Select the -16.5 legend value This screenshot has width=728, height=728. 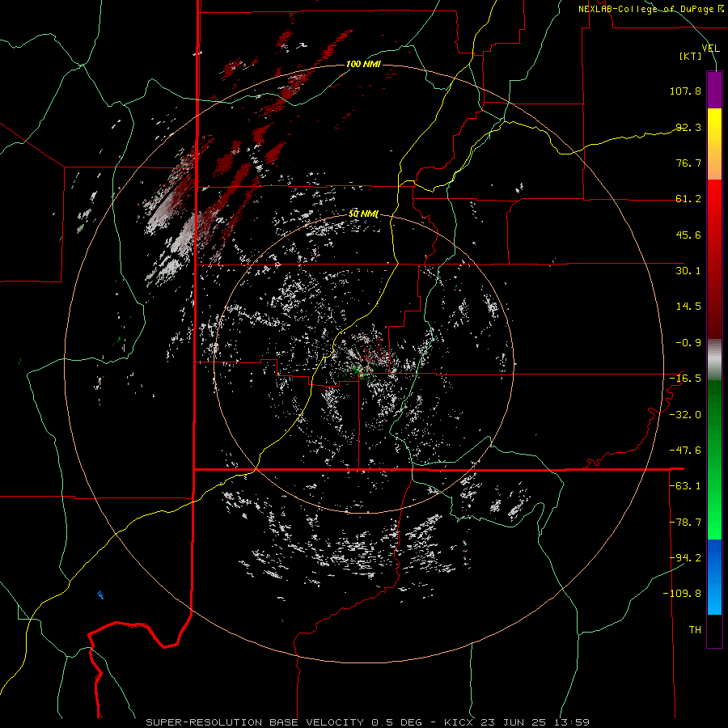[x=685, y=379]
